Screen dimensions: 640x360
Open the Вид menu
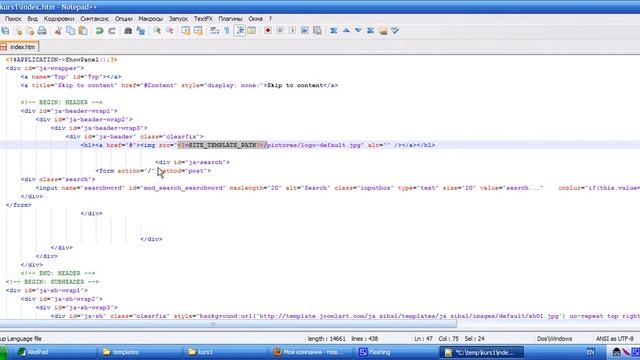(x=33, y=19)
